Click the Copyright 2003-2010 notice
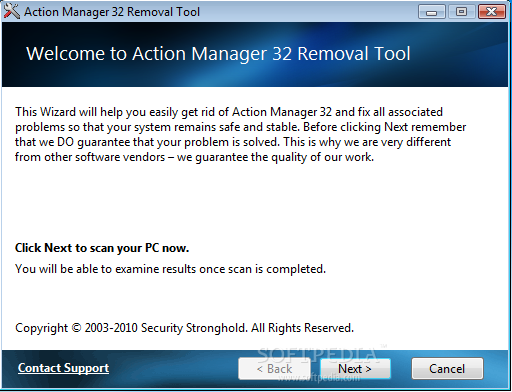The width and height of the screenshot is (512, 392). pos(184,328)
